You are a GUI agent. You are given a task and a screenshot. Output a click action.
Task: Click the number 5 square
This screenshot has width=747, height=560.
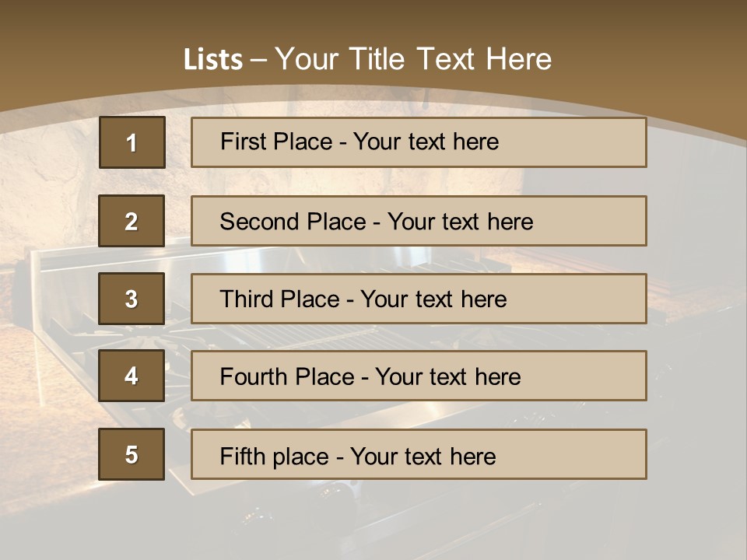(132, 454)
